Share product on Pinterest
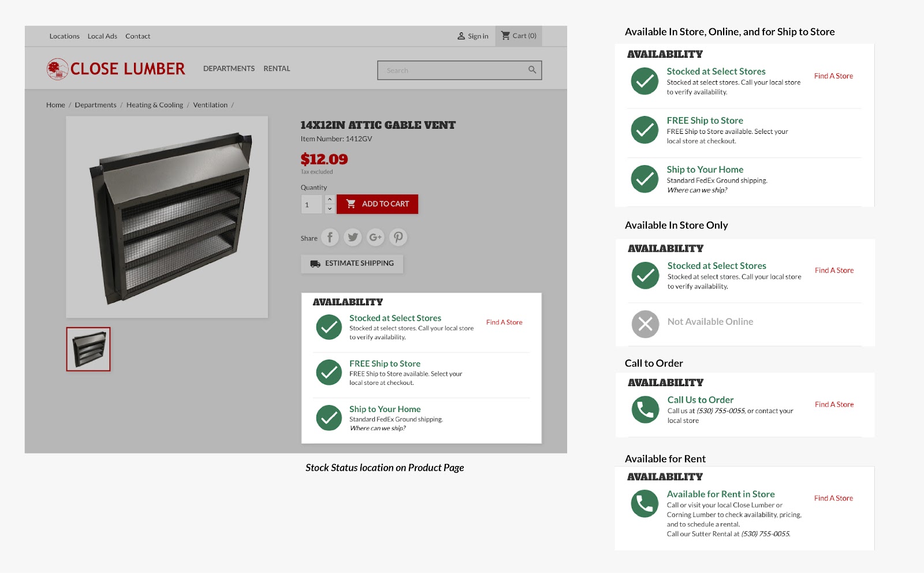The height and width of the screenshot is (573, 924). tap(398, 237)
